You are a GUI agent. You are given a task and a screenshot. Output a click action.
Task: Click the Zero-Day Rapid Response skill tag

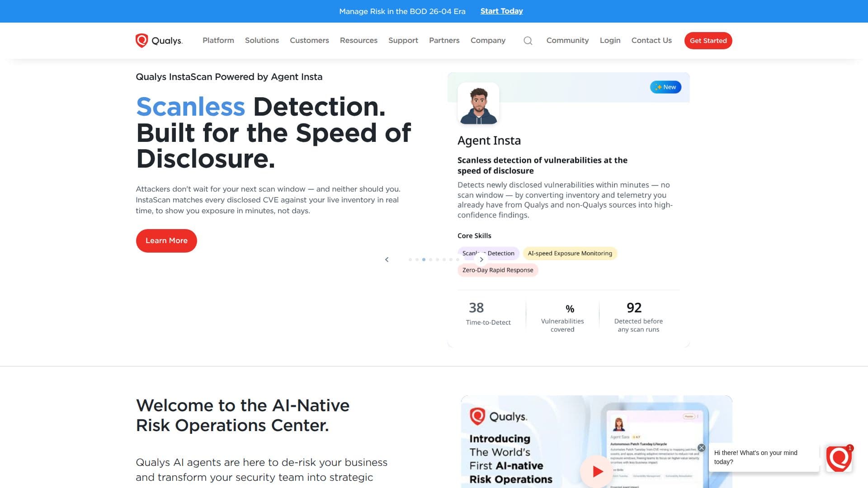498,270
